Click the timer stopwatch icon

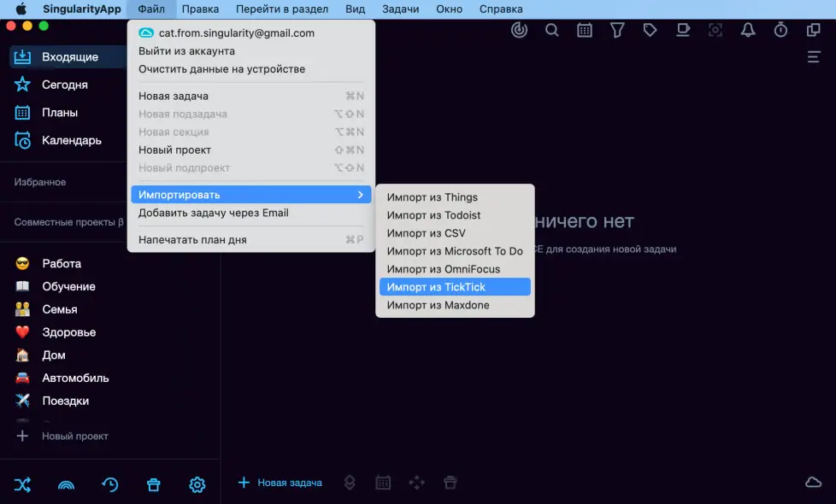pyautogui.click(x=780, y=30)
